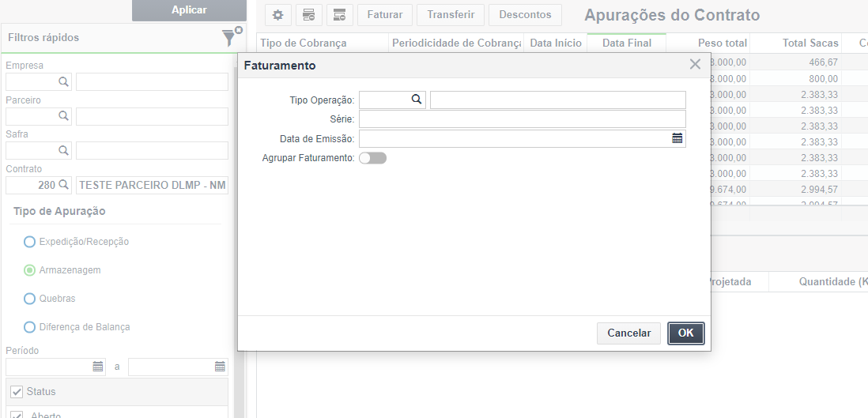Screen dimensions: 868x418
Task: Sort by Data Final column header
Action: [x=627, y=43]
